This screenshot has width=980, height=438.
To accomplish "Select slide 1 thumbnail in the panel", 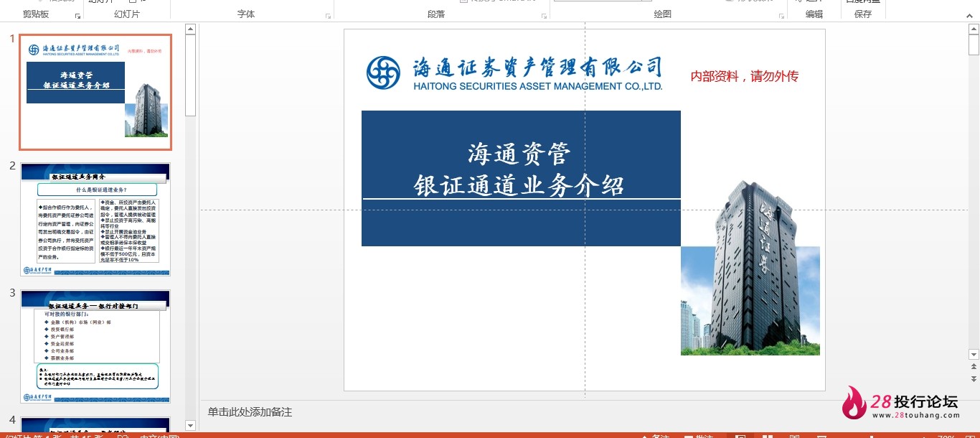I will (95, 92).
